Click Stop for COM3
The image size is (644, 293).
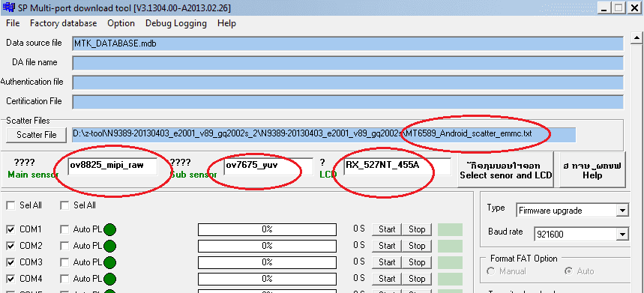click(x=417, y=262)
